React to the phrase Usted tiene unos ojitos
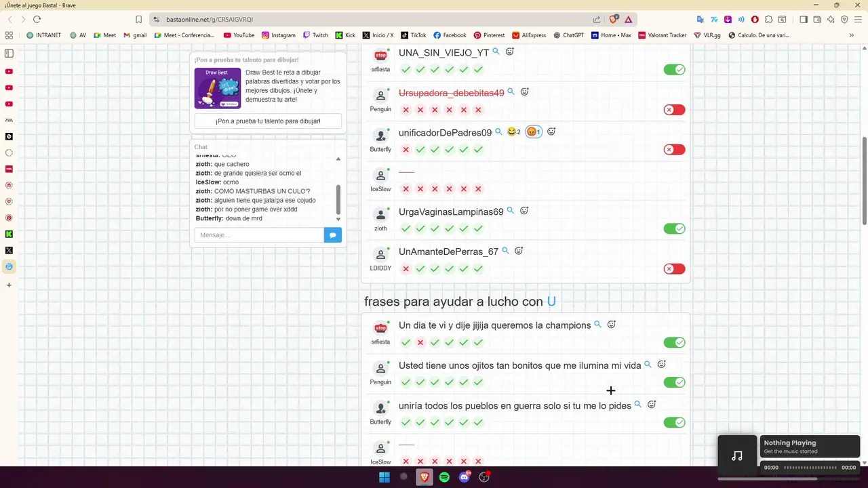This screenshot has height=488, width=868. pyautogui.click(x=662, y=365)
